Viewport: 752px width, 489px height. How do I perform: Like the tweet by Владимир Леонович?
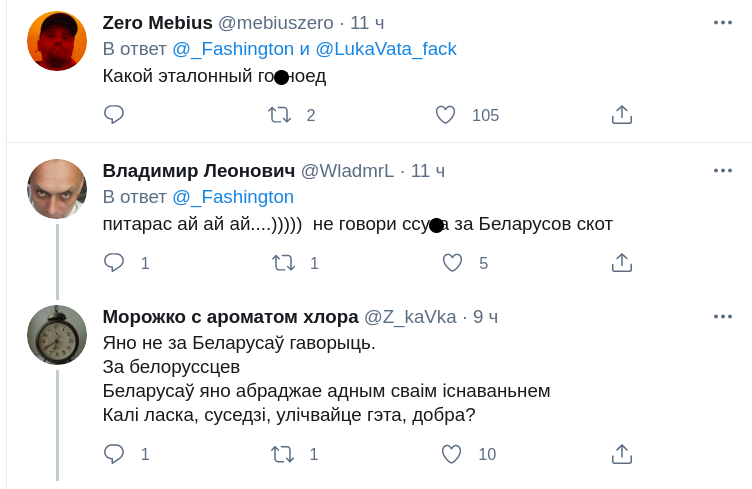[x=452, y=263]
